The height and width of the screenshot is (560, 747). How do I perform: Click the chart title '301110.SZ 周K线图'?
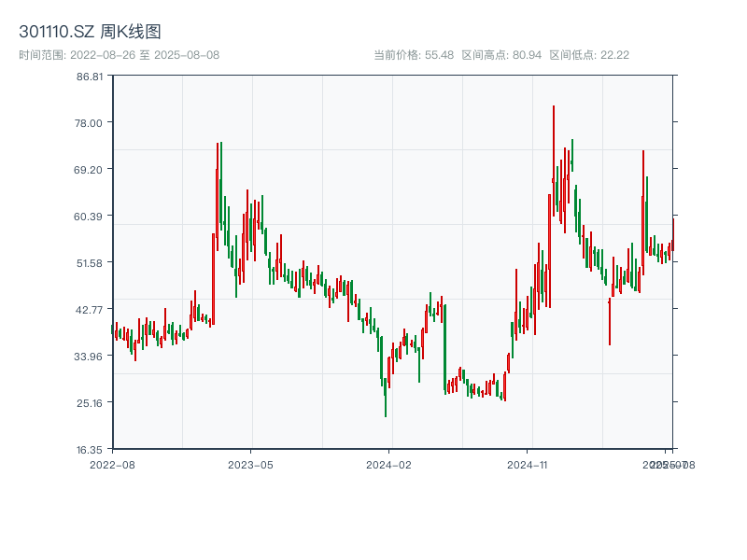[x=90, y=32]
